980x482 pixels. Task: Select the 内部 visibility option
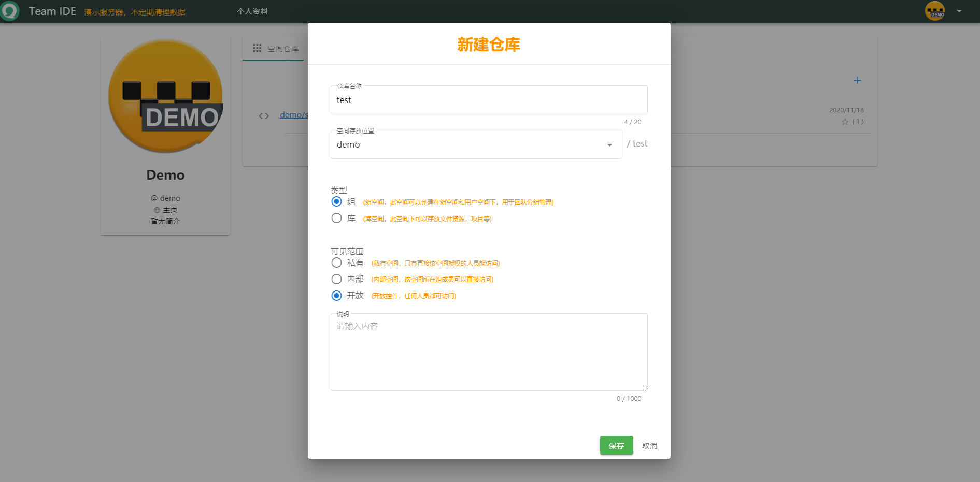(x=336, y=279)
